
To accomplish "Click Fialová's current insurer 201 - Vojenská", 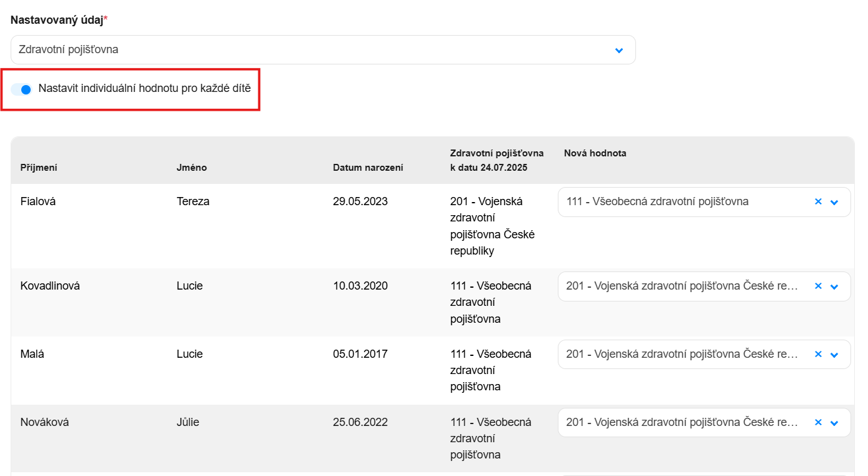I will pyautogui.click(x=492, y=226).
